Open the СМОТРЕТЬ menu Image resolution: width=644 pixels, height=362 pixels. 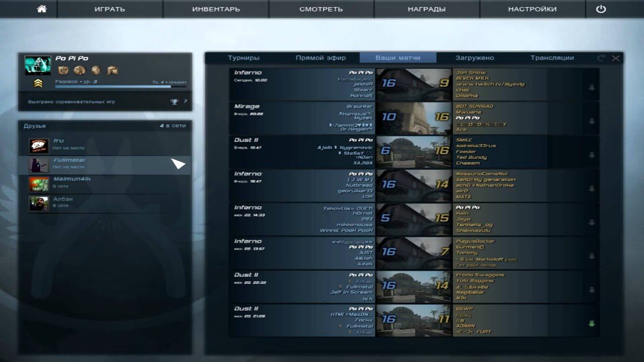click(x=321, y=9)
